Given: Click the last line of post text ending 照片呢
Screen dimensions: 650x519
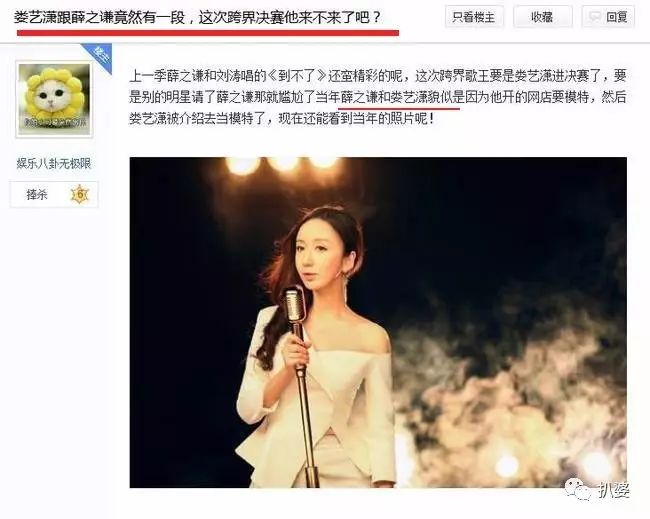Looking at the screenshot, I should [281, 120].
